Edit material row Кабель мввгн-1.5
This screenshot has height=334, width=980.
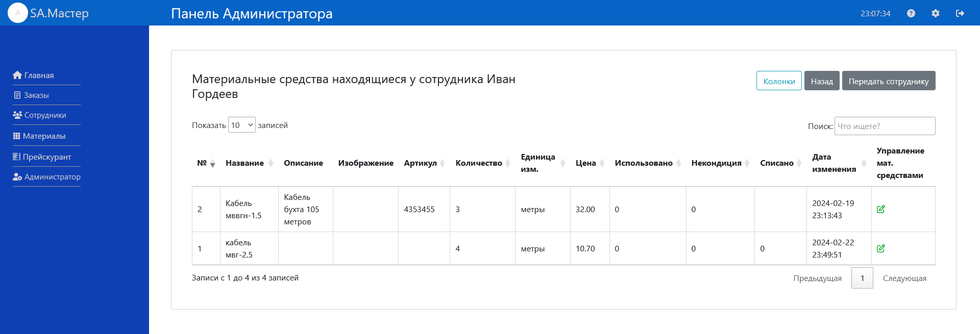point(880,209)
